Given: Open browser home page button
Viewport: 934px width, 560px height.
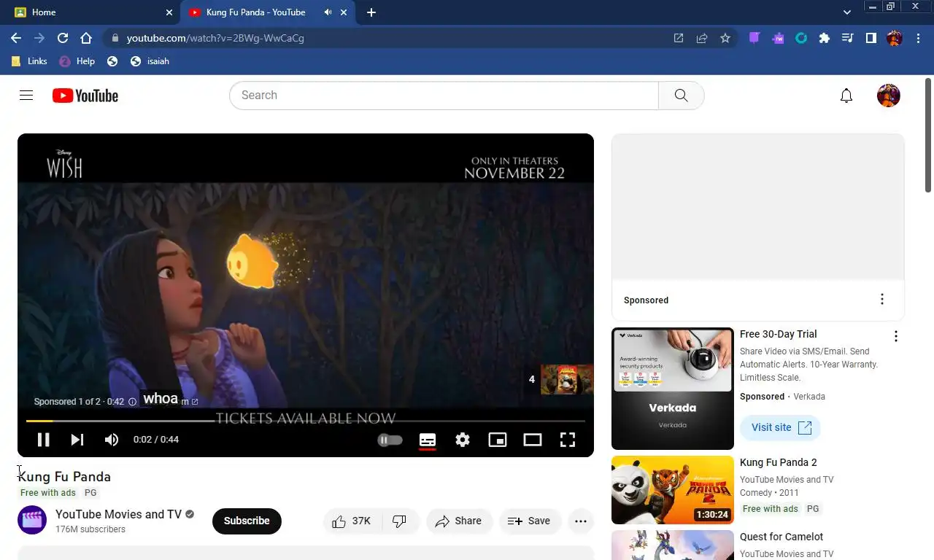Looking at the screenshot, I should tap(86, 38).
